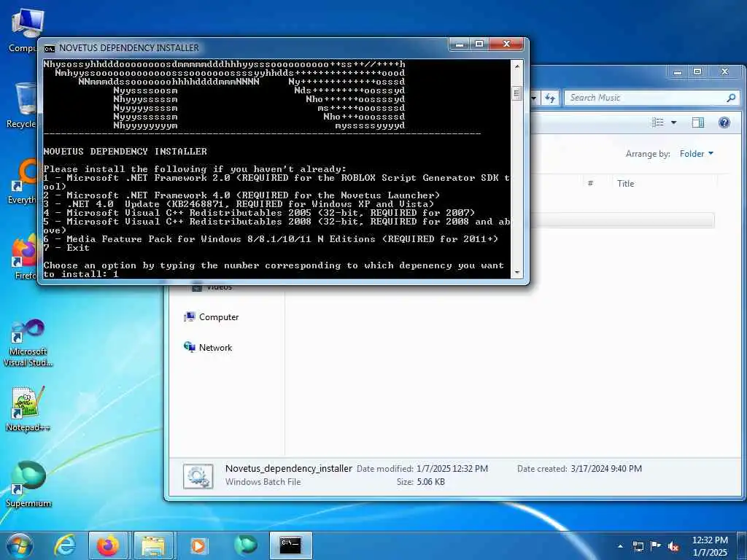Image resolution: width=747 pixels, height=560 pixels.
Task: Minimize the Explorer window
Action: (677, 72)
